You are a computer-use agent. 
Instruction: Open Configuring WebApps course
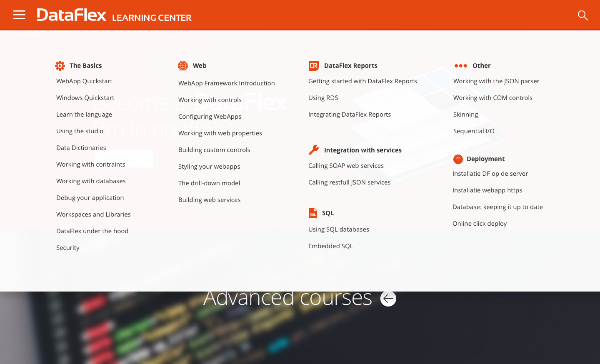pos(210,117)
